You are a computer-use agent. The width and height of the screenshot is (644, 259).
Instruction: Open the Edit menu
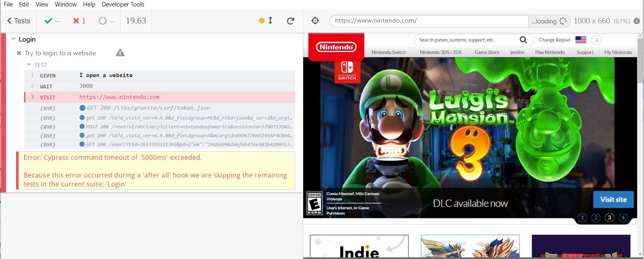tap(24, 4)
